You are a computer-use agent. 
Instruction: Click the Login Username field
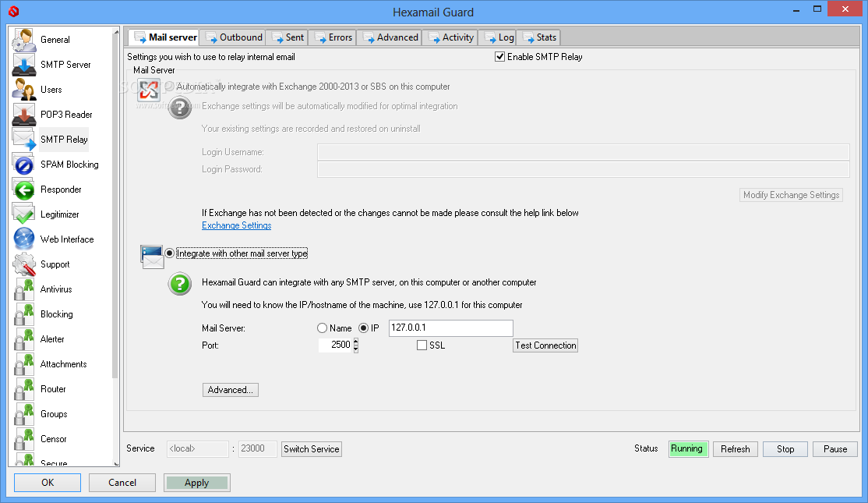pyautogui.click(x=583, y=152)
